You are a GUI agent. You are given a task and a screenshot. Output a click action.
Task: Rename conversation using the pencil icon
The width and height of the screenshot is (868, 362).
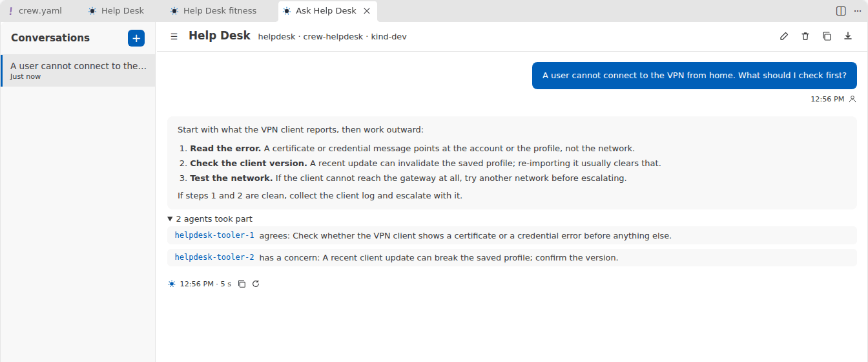784,36
